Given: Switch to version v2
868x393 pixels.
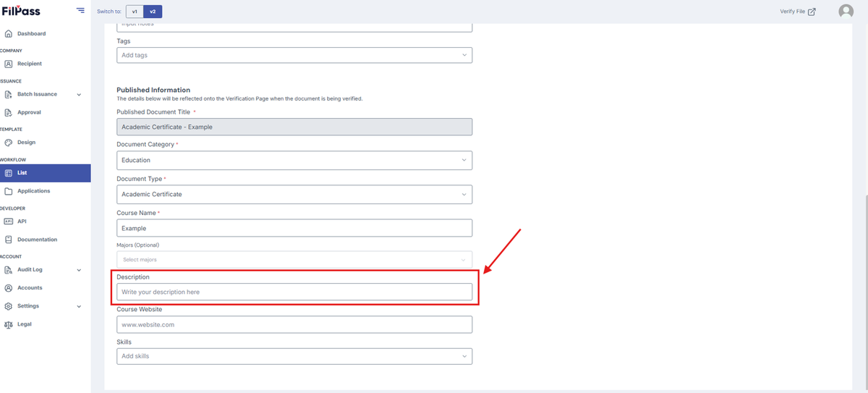Looking at the screenshot, I should tap(152, 12).
